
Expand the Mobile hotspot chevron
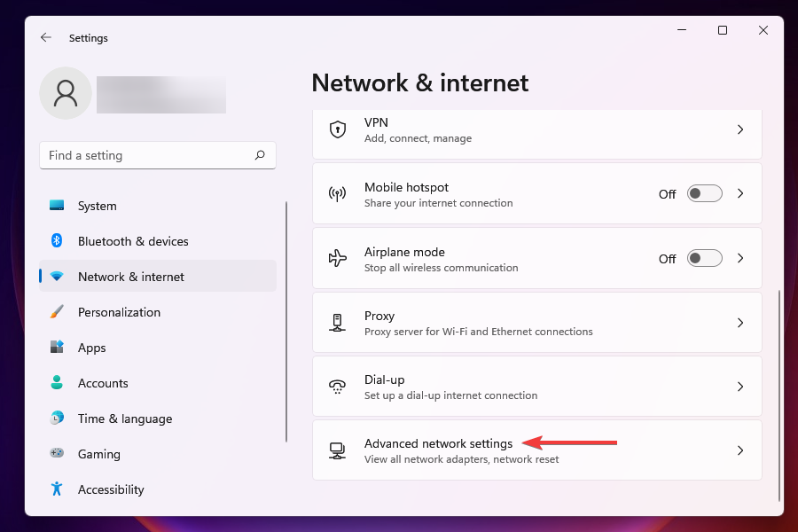pos(740,194)
